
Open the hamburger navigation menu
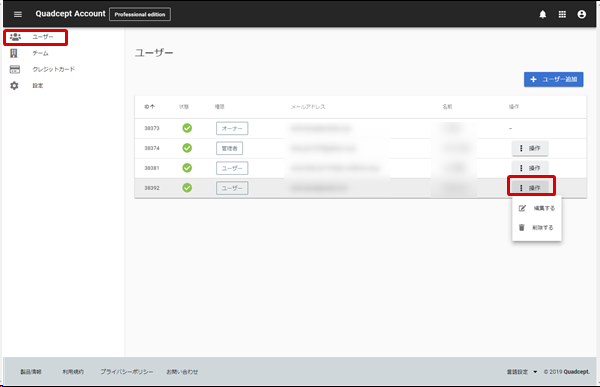(x=18, y=14)
